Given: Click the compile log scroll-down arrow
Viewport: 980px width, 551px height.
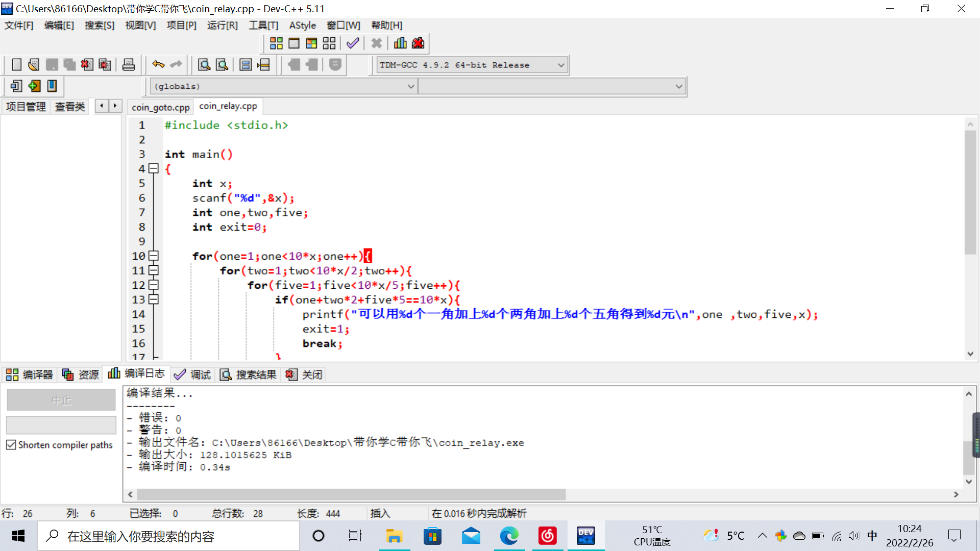Looking at the screenshot, I should 969,482.
